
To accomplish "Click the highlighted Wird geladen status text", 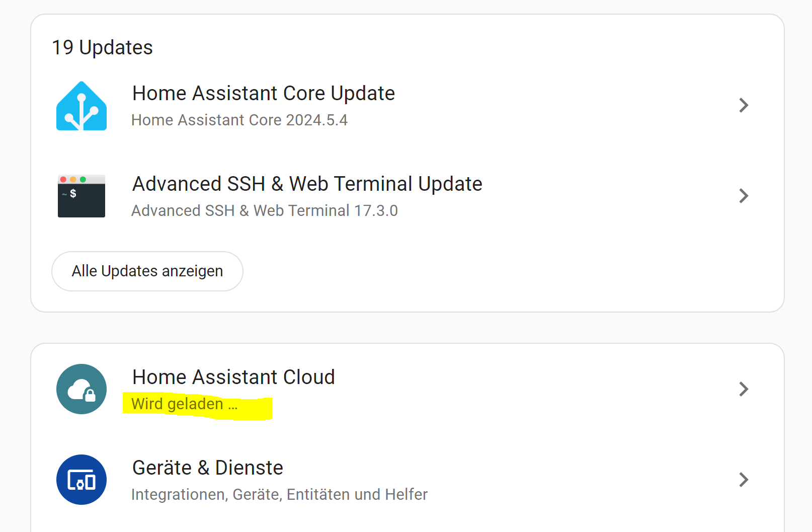I will coord(184,404).
